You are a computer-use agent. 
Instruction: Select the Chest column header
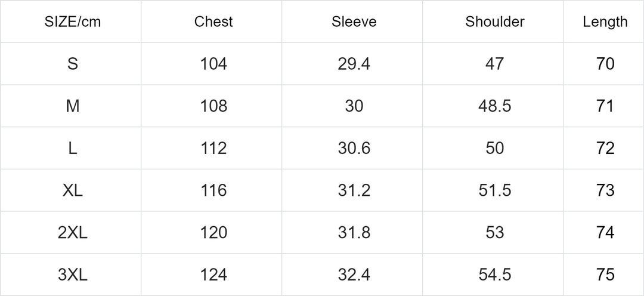[213, 22]
